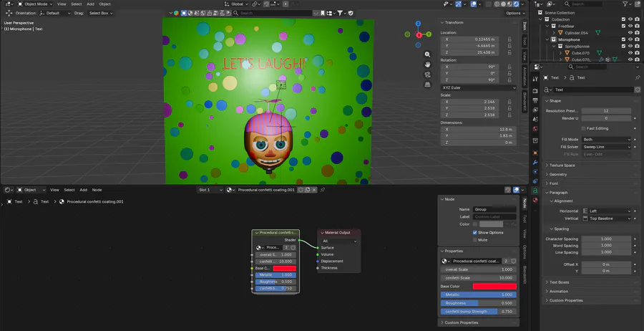Open the Scene properties tab icon
644x331 pixels.
coord(535,119)
